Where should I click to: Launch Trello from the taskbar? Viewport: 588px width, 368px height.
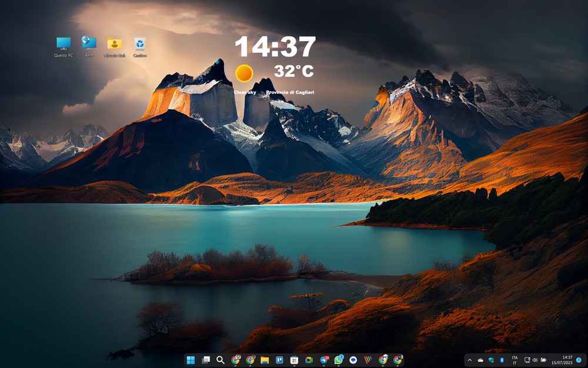(x=279, y=360)
